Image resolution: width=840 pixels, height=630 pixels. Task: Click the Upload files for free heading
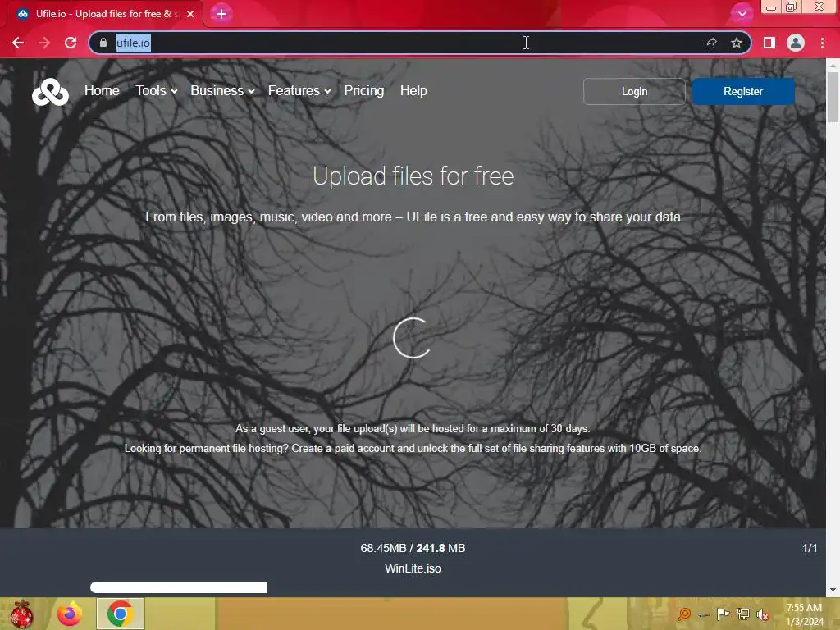[x=413, y=176]
